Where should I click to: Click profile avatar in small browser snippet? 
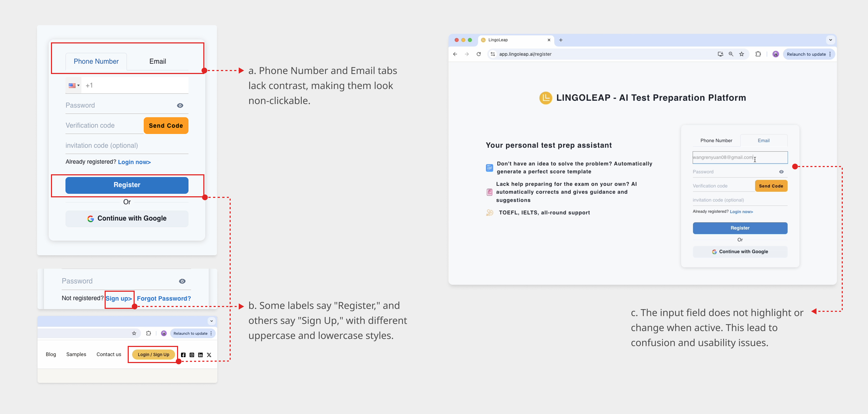[164, 334]
